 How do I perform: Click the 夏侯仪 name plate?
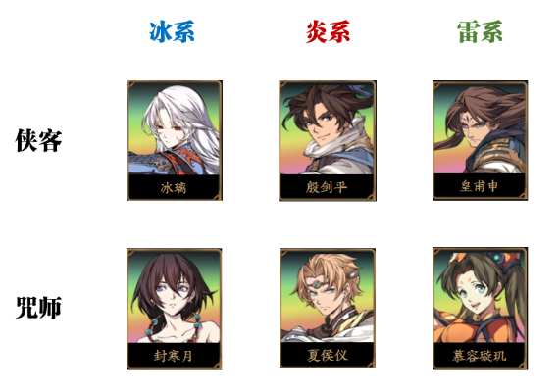click(328, 355)
